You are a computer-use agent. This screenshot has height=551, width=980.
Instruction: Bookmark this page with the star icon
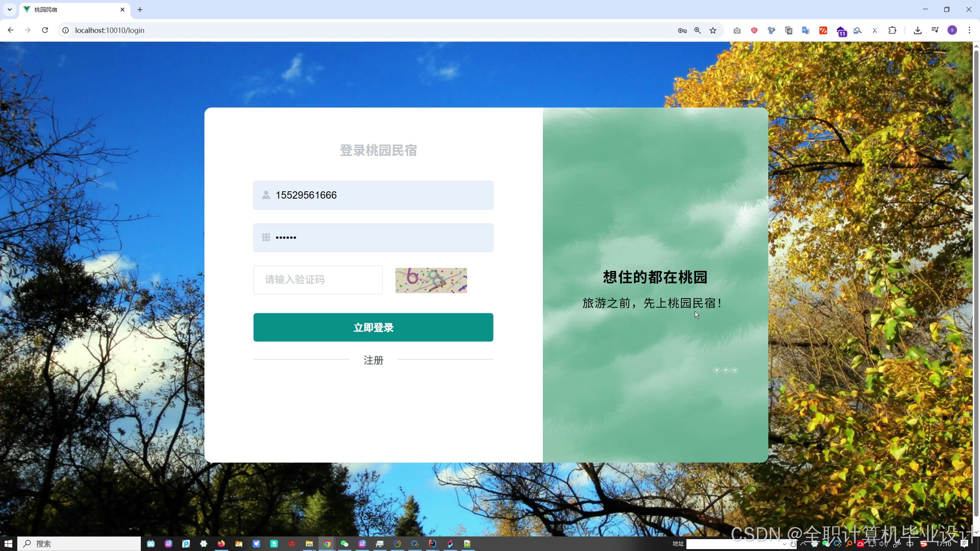tap(713, 31)
